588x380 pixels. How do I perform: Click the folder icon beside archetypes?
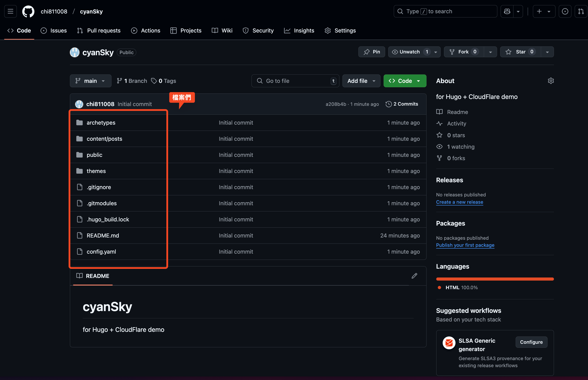click(80, 123)
